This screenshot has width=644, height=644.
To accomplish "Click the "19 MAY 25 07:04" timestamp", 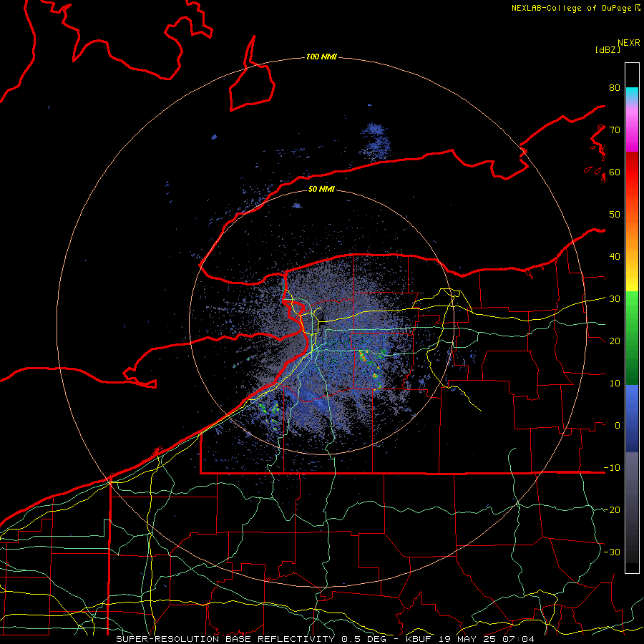I will (x=487, y=639).
